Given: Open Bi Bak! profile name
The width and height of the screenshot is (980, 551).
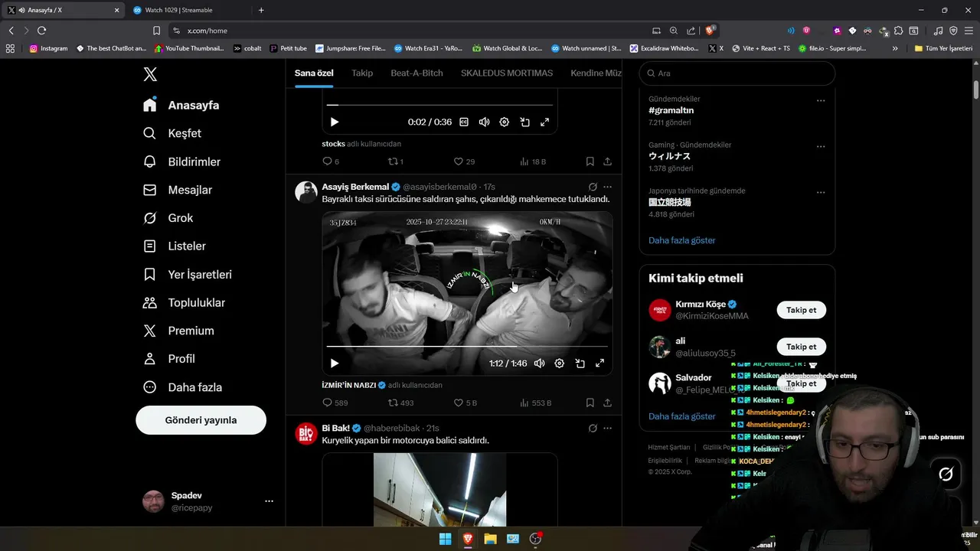Looking at the screenshot, I should pos(335,428).
